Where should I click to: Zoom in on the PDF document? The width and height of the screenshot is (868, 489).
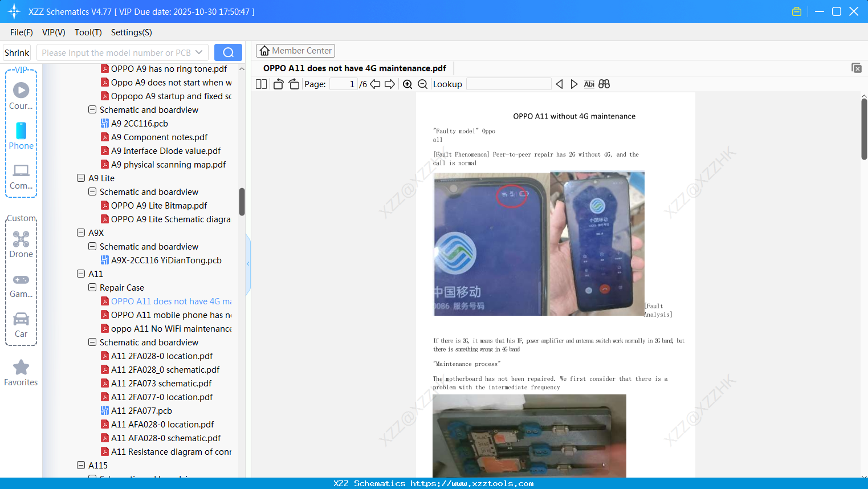tap(407, 84)
